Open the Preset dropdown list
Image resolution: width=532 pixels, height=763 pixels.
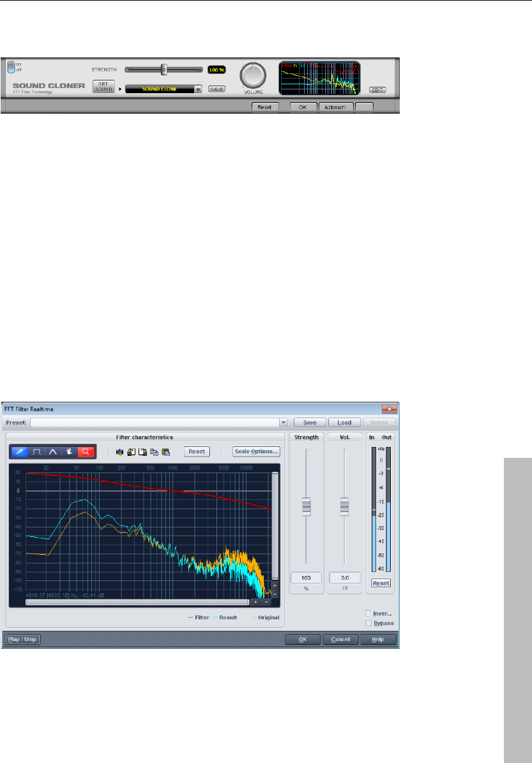click(x=284, y=423)
